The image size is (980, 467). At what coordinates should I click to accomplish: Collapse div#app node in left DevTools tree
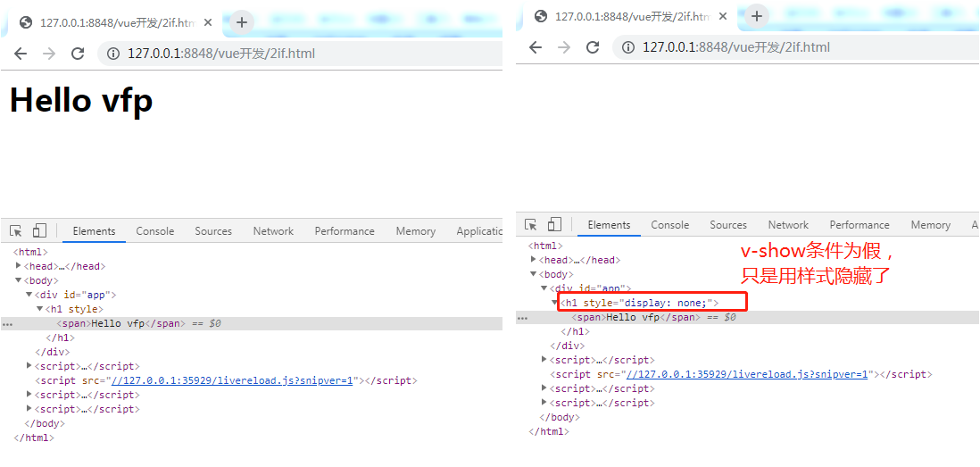click(29, 295)
